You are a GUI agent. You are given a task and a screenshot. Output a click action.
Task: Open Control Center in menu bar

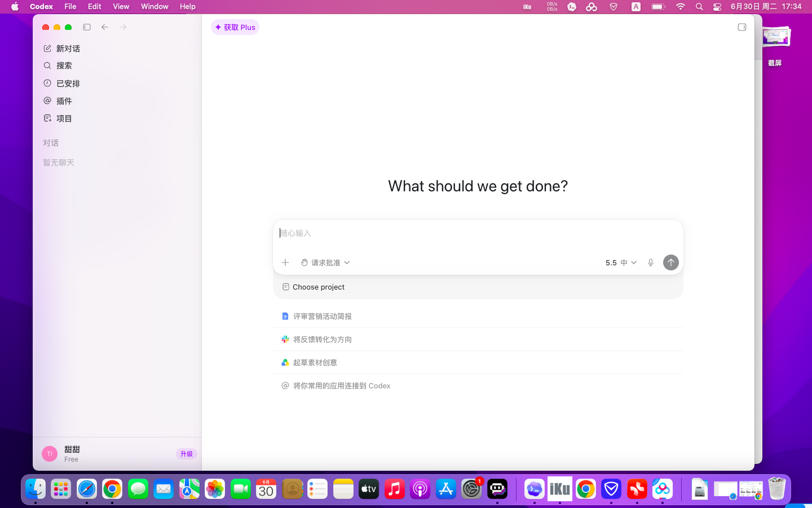pyautogui.click(x=717, y=7)
